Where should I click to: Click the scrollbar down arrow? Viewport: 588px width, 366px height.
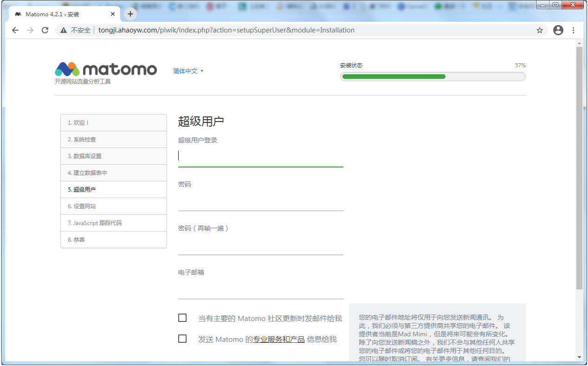579,357
